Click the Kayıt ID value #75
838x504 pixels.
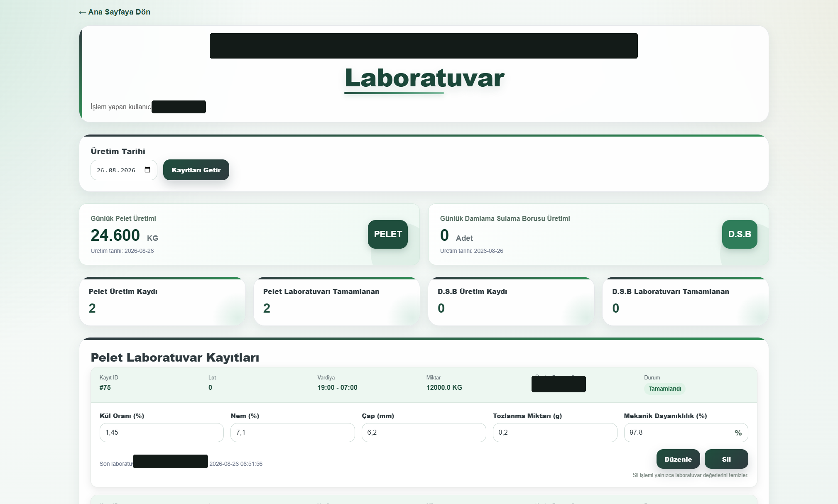pos(105,387)
